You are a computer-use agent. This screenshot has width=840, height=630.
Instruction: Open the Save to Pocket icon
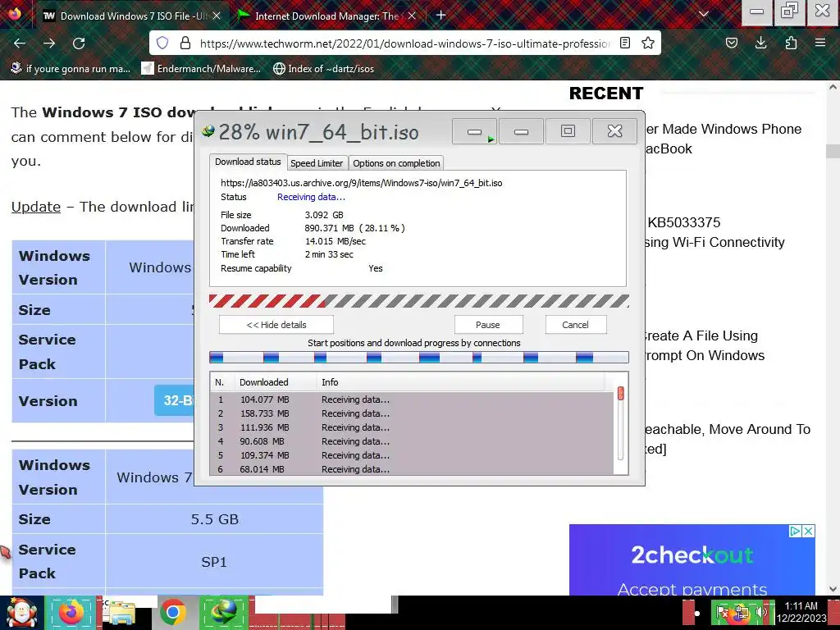731,43
